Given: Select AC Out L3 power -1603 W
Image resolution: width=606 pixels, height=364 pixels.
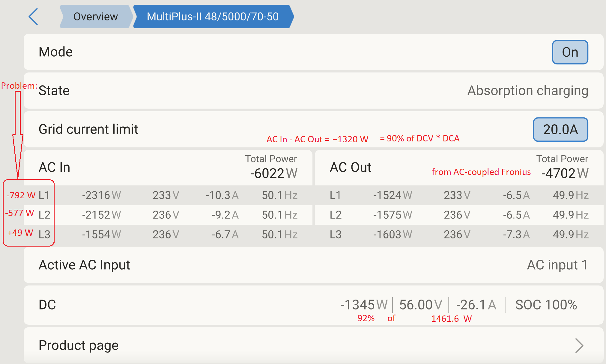Looking at the screenshot, I should pyautogui.click(x=393, y=234).
